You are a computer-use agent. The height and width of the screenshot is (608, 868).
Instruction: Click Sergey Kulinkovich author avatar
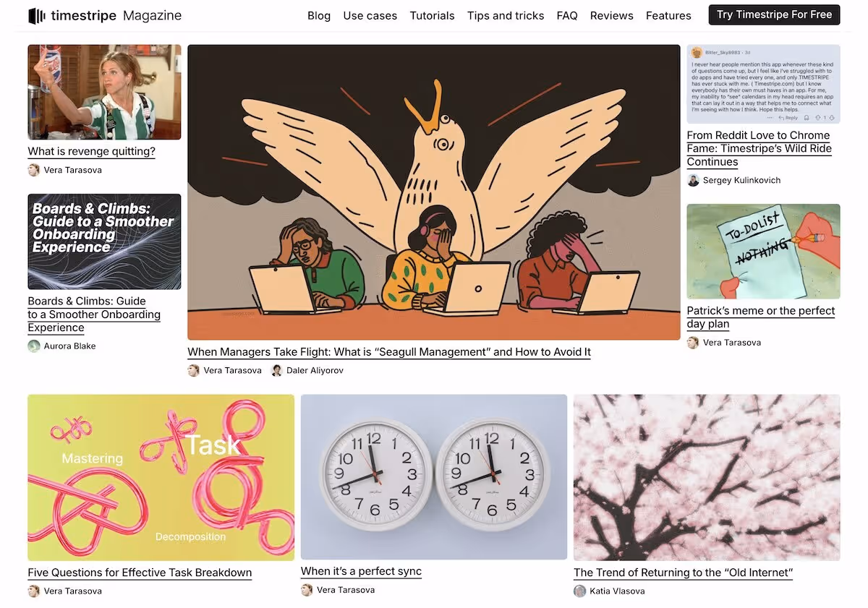[693, 180]
